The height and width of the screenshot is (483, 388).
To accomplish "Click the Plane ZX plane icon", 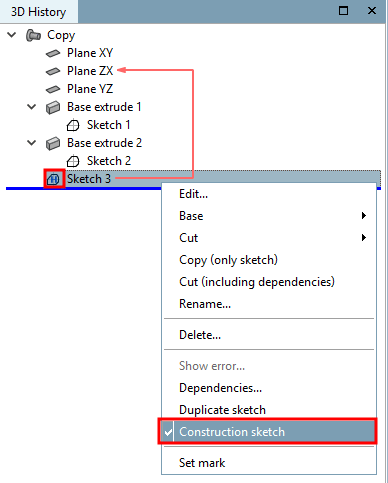I will pos(53,71).
